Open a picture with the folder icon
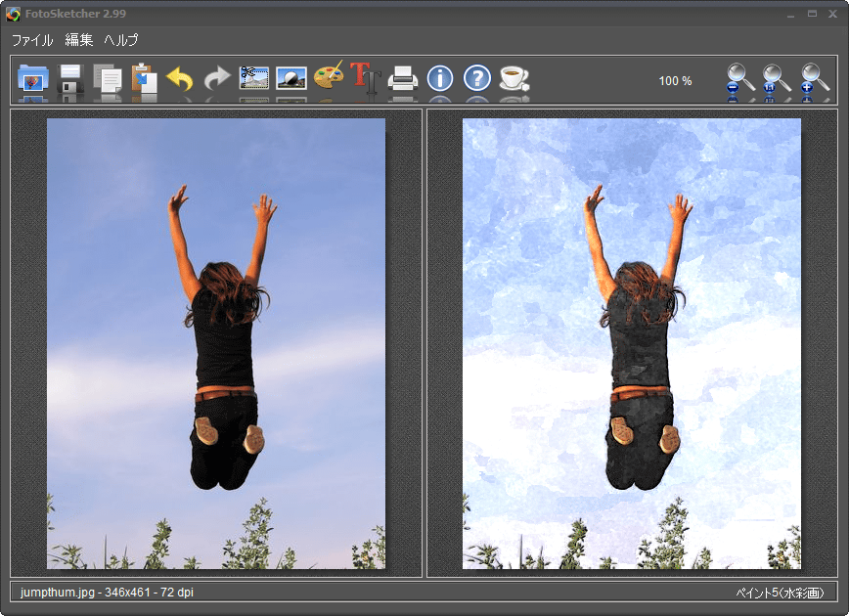 pos(33,78)
